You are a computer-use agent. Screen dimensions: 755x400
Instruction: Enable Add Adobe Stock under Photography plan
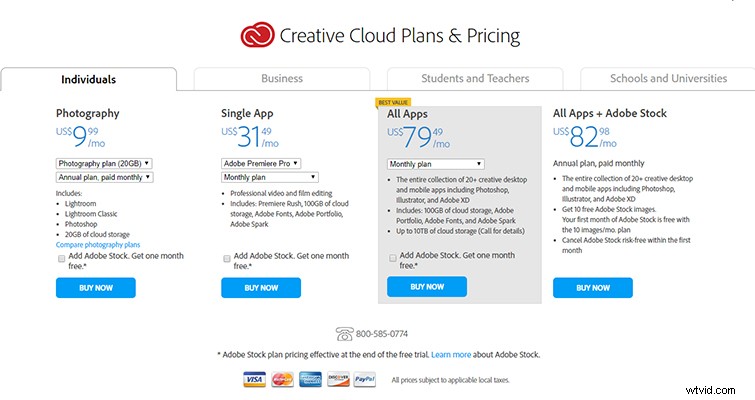(62, 257)
